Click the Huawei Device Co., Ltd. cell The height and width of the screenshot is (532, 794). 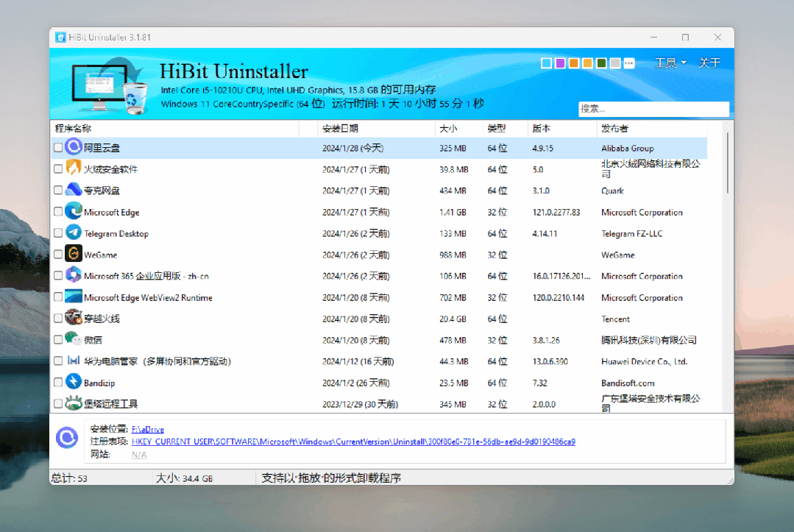tap(644, 361)
